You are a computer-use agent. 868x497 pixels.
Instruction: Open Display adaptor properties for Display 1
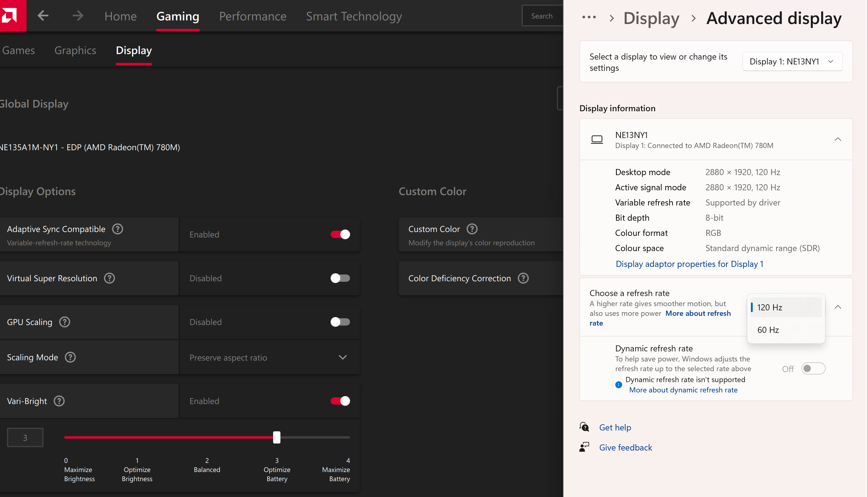tap(689, 264)
